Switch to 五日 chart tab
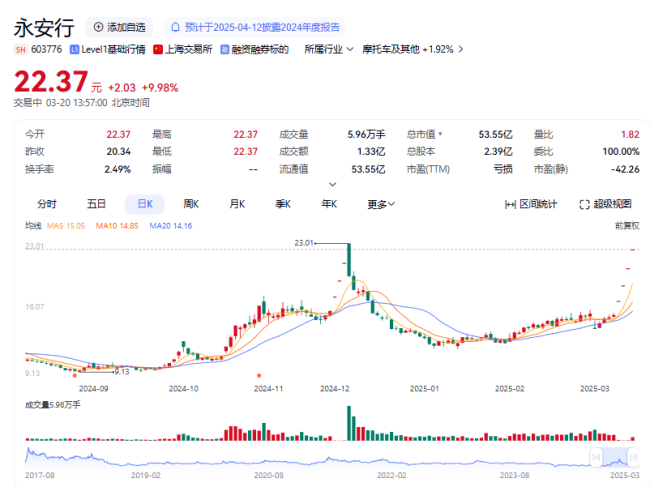 pyautogui.click(x=96, y=204)
